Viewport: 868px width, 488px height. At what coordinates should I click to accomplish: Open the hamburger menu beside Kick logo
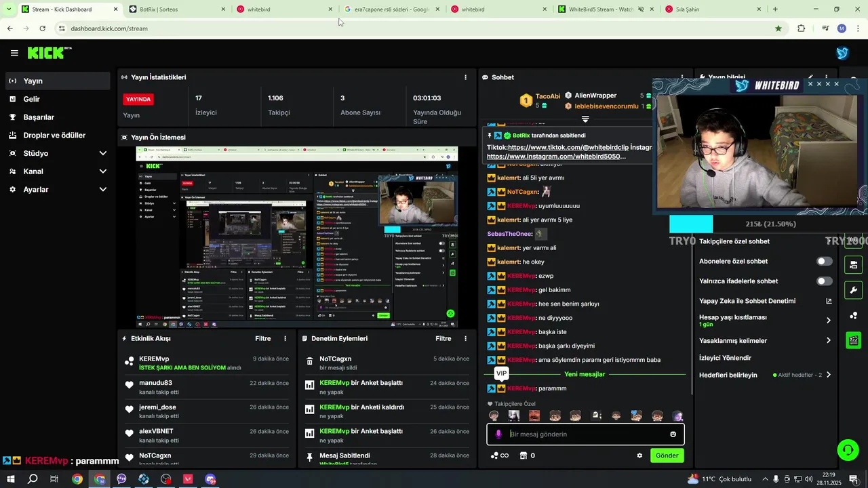[14, 53]
